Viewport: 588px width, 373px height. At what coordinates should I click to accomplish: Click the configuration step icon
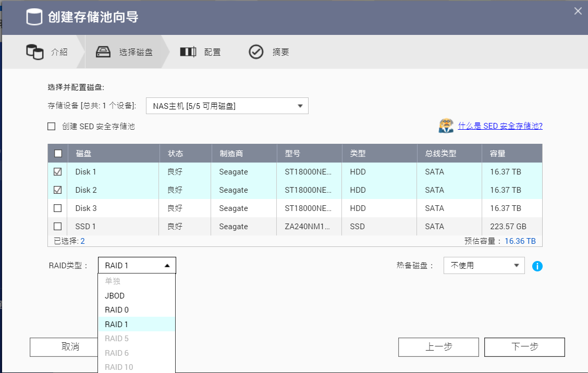(188, 52)
